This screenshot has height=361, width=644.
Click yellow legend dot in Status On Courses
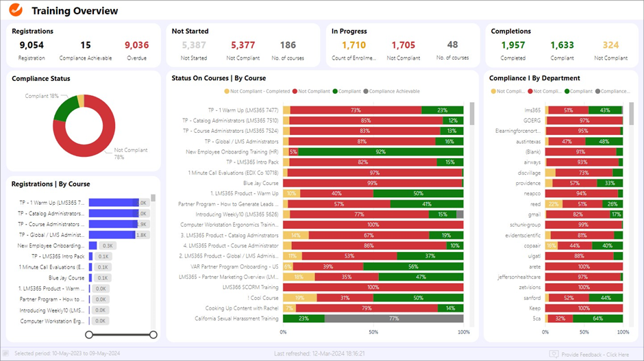click(227, 91)
